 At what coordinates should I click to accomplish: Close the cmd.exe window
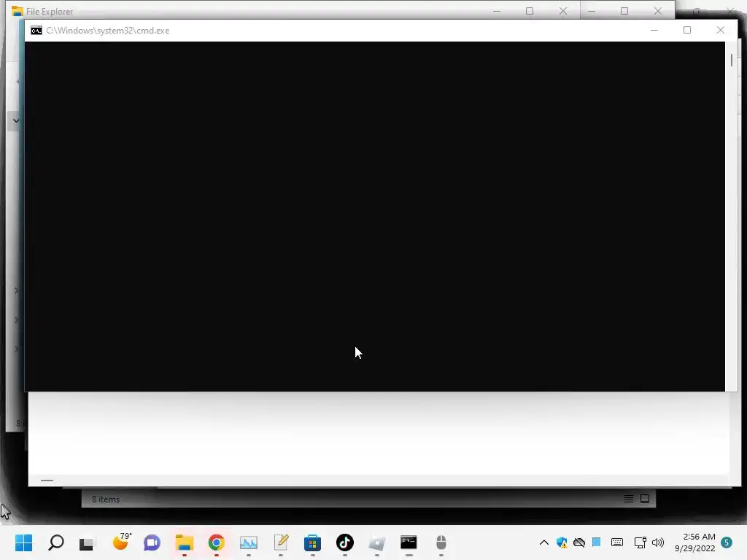point(720,30)
